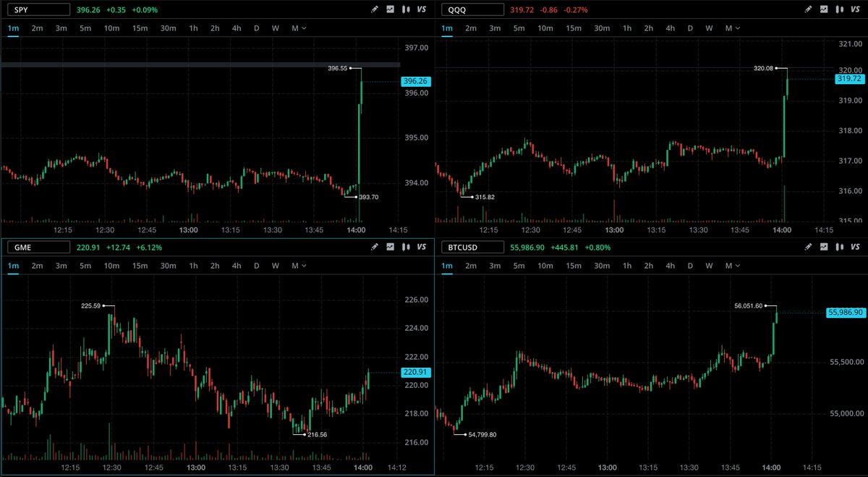Open the drawing pencil tool on BTCUSD chart

[x=809, y=247]
